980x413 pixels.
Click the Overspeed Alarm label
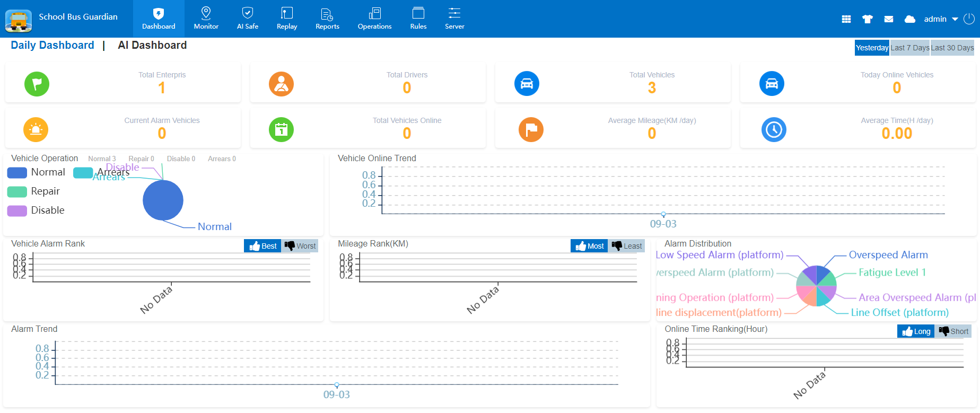pos(888,255)
